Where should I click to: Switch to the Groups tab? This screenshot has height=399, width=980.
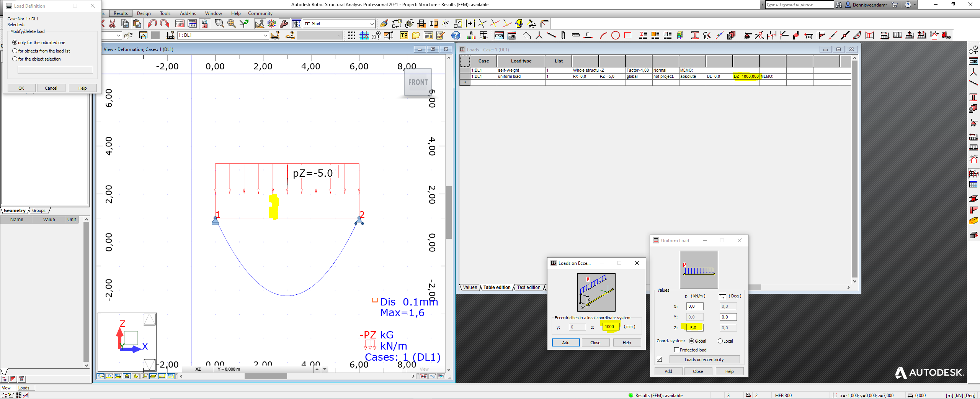click(39, 210)
